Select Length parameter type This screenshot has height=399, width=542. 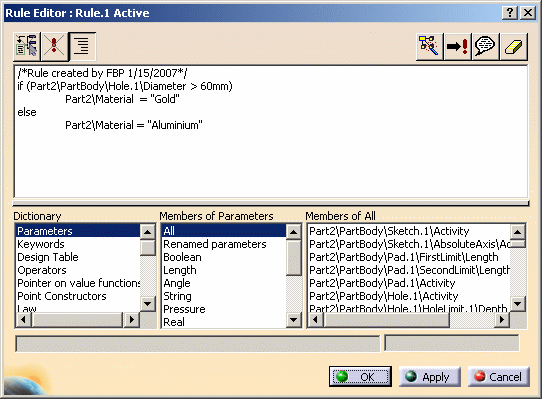click(x=224, y=270)
